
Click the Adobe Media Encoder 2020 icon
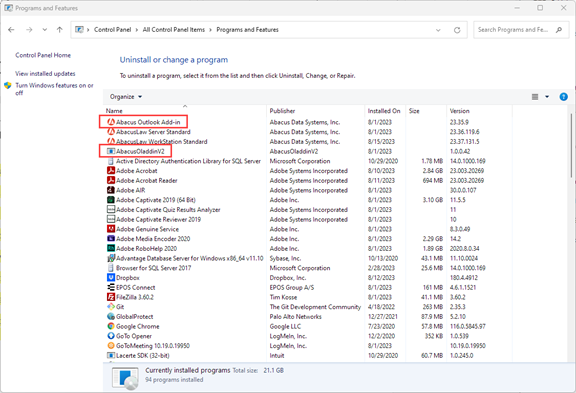111,239
